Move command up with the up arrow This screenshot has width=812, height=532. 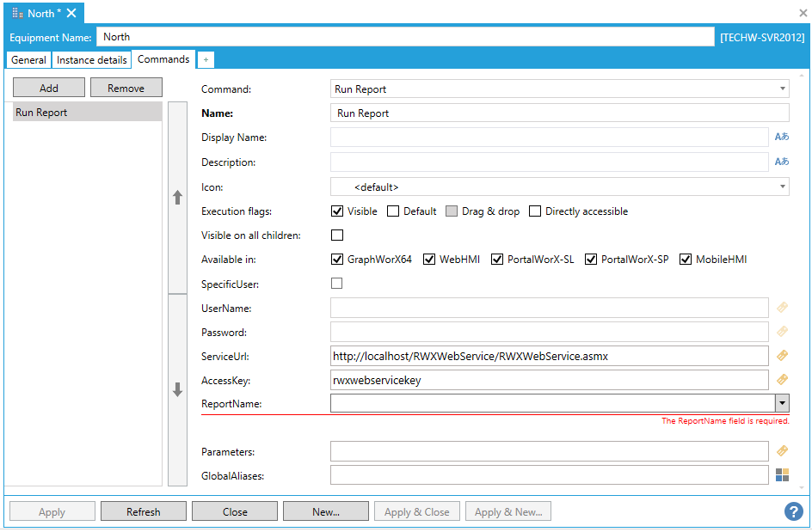[178, 198]
